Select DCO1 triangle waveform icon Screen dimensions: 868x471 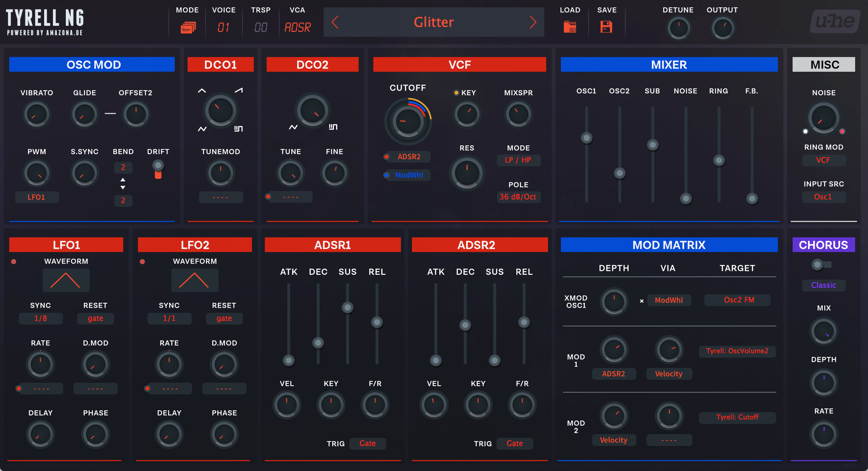pyautogui.click(x=202, y=91)
